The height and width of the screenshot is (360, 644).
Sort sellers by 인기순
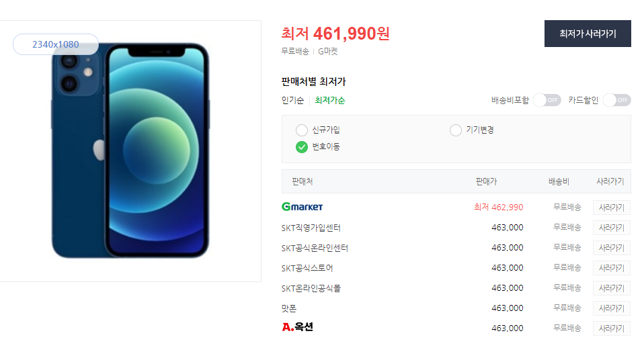(x=292, y=100)
